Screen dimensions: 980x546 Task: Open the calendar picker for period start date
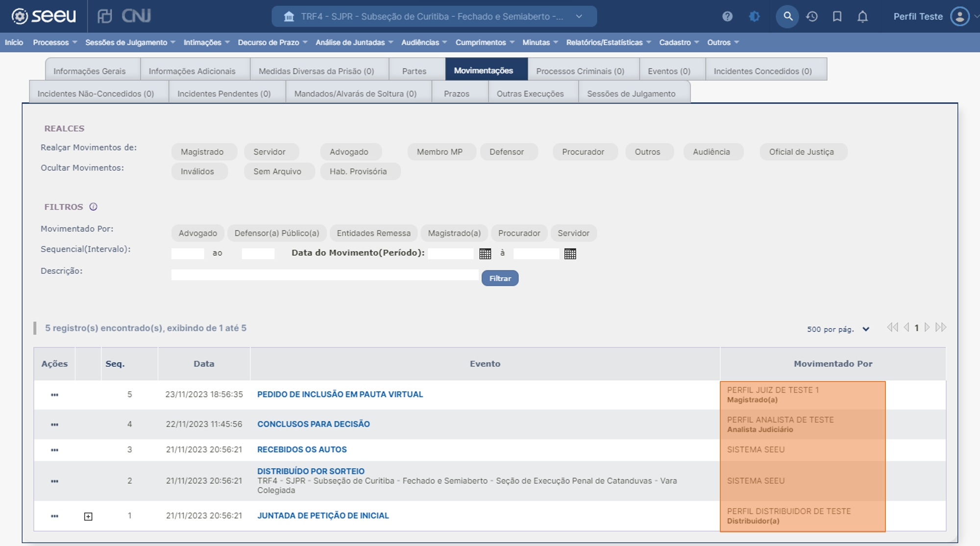485,254
